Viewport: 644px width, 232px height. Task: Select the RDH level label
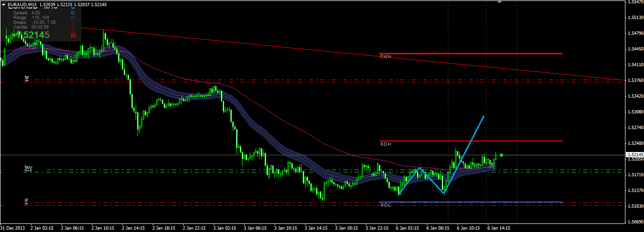pyautogui.click(x=386, y=144)
